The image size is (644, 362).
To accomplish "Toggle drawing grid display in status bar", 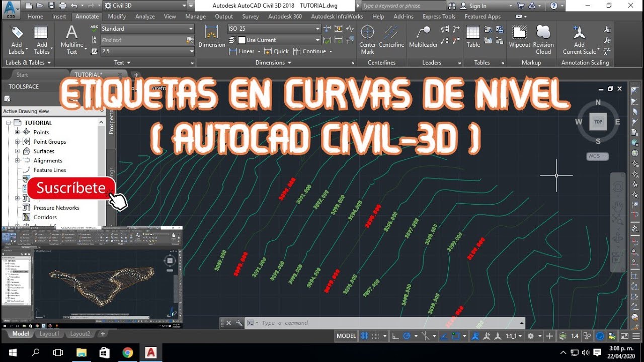I will pos(365,336).
